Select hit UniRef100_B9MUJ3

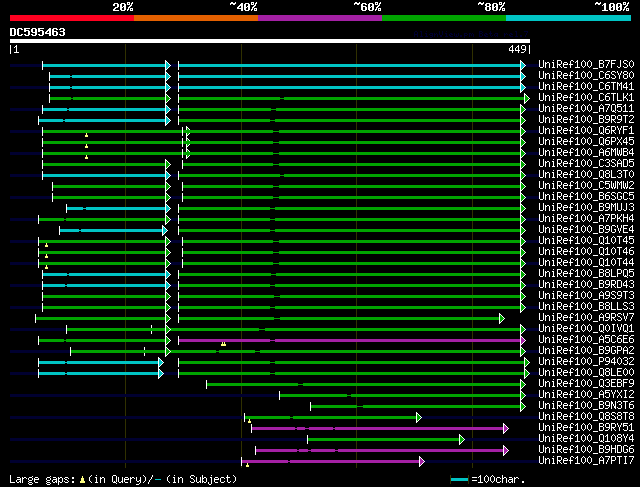(586, 208)
